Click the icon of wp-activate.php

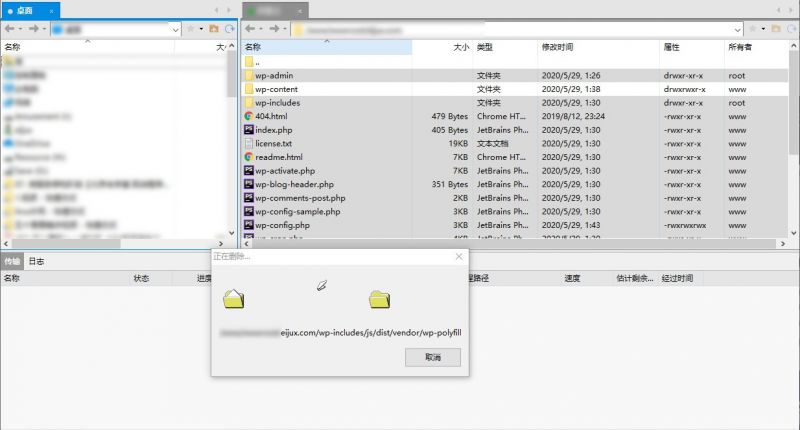coord(249,170)
